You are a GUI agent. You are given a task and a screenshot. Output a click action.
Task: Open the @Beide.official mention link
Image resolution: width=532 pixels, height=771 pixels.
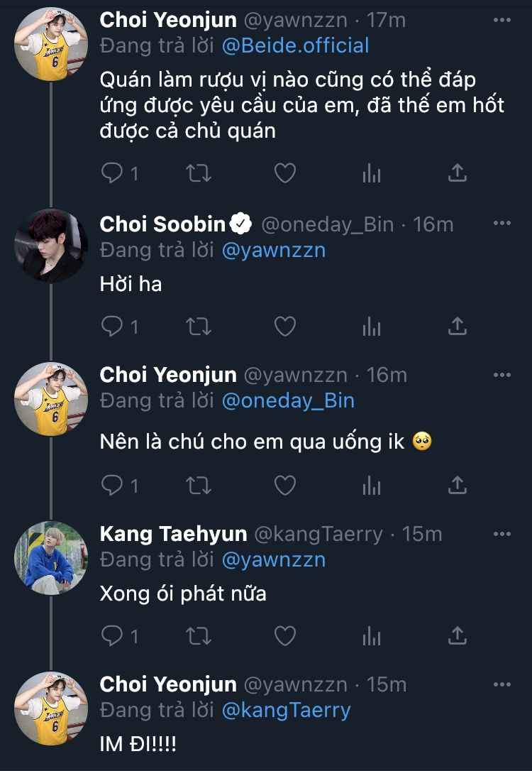pyautogui.click(x=295, y=46)
